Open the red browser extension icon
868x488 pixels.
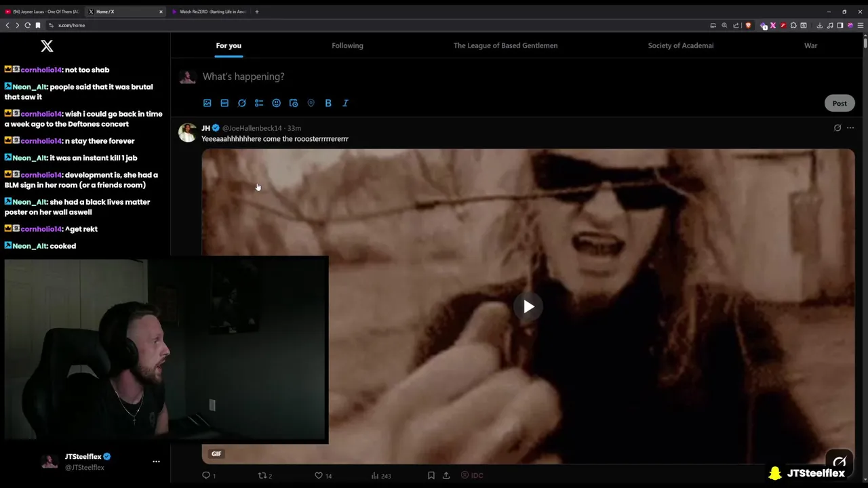783,25
